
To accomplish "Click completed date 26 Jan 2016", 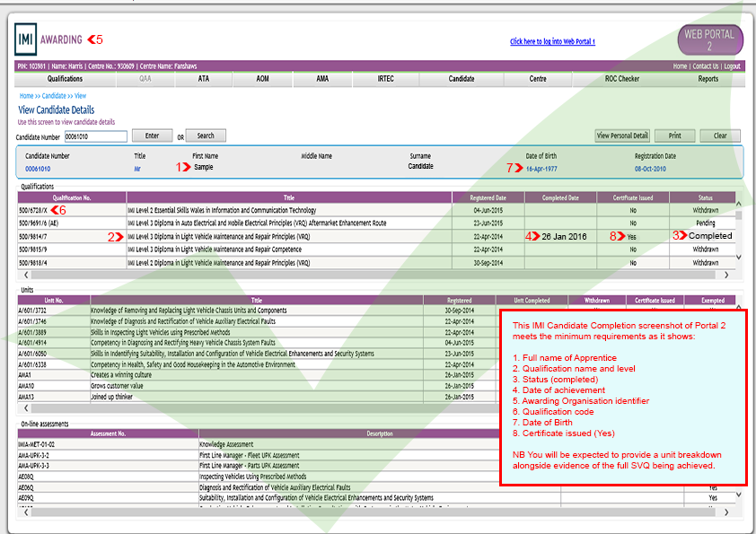I will click(564, 237).
